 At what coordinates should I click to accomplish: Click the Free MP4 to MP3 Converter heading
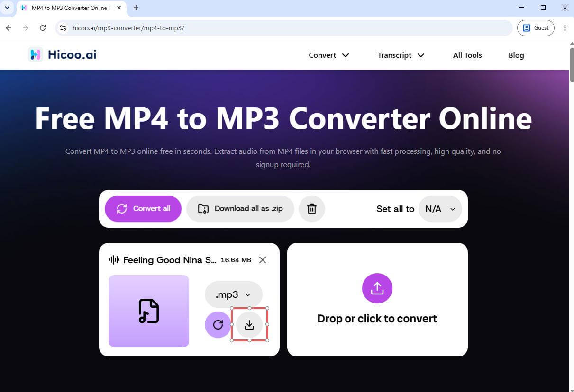coord(283,118)
